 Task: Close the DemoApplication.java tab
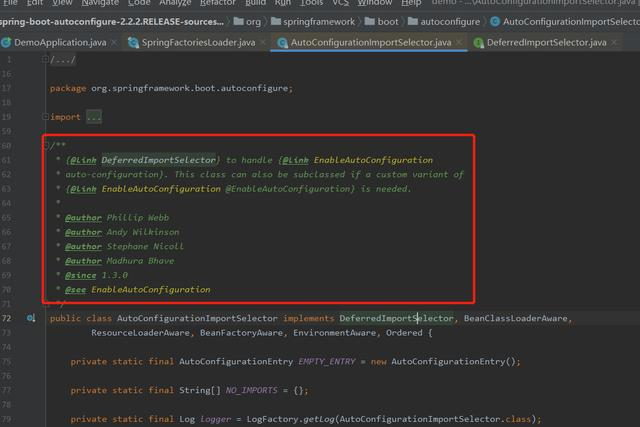(x=114, y=42)
